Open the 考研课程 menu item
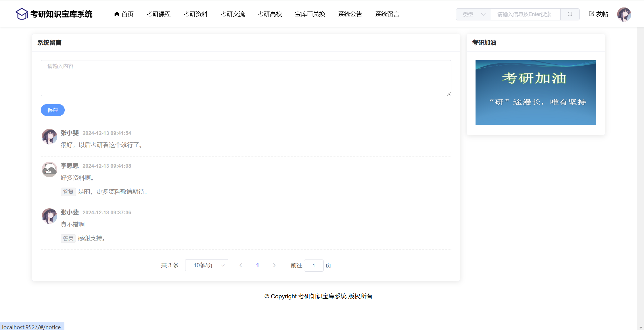Viewport: 644px width, 330px height. coord(158,14)
